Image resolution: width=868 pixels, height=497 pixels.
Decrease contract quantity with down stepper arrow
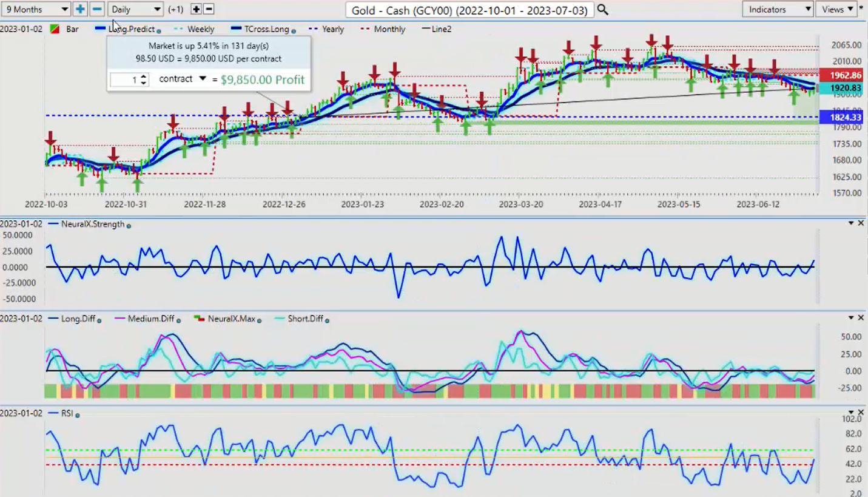pyautogui.click(x=143, y=83)
